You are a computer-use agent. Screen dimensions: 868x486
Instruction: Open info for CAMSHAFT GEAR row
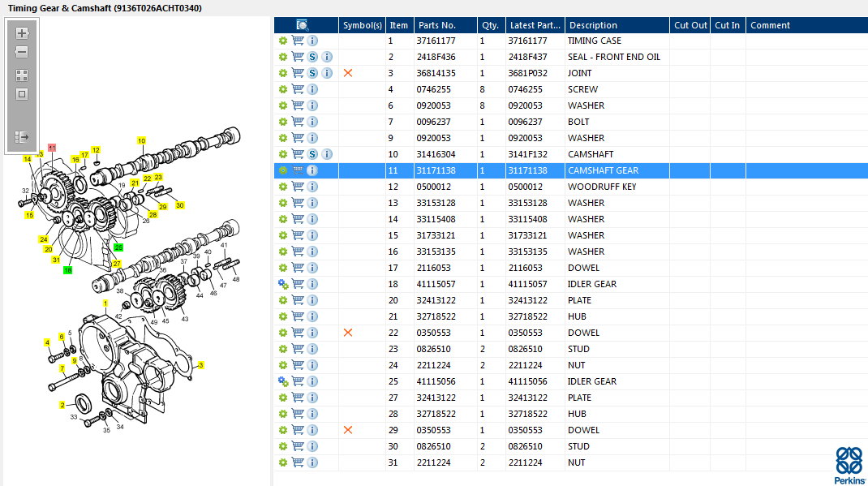pyautogui.click(x=312, y=170)
